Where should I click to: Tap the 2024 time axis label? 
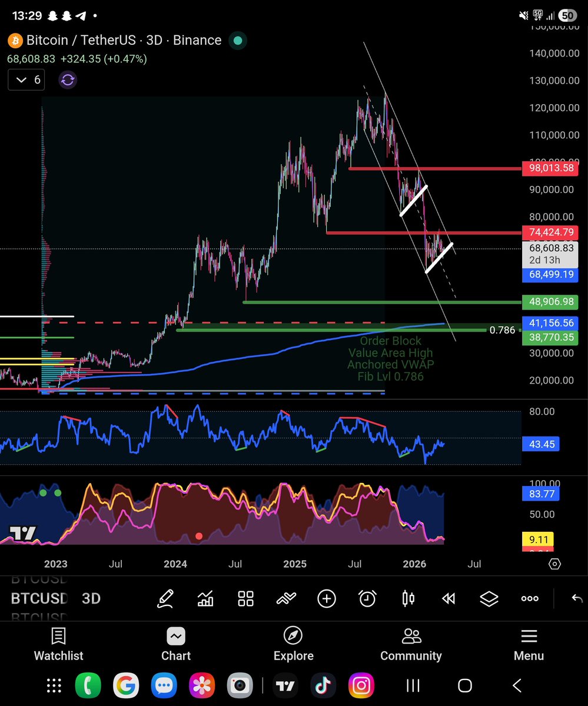click(175, 564)
